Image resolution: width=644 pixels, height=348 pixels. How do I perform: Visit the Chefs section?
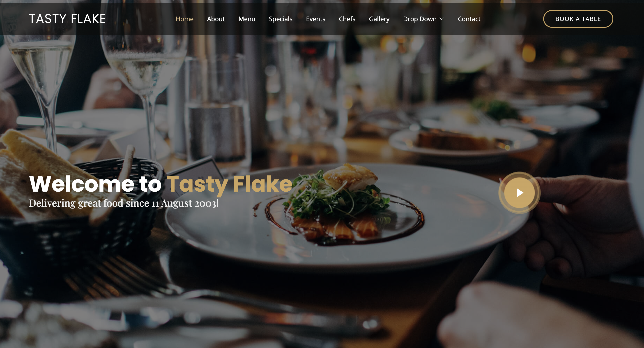(347, 19)
